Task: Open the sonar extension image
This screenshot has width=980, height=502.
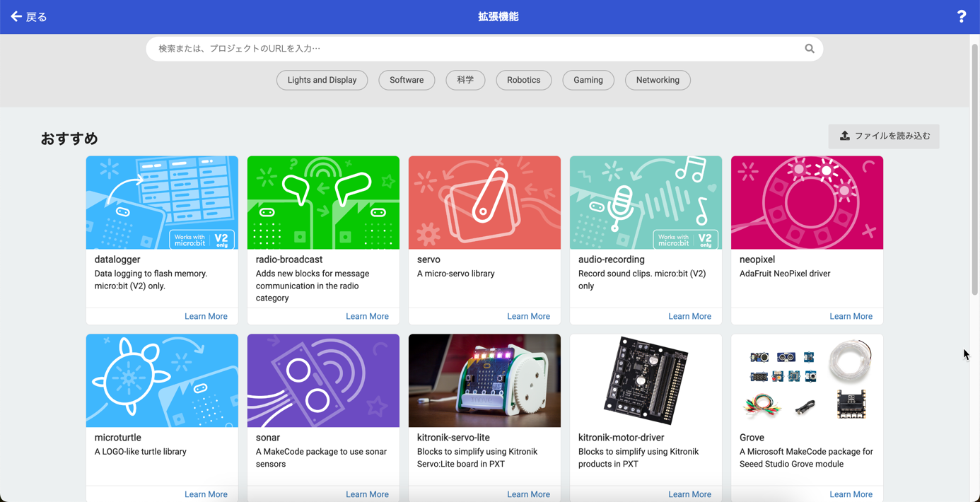Action: coord(323,380)
